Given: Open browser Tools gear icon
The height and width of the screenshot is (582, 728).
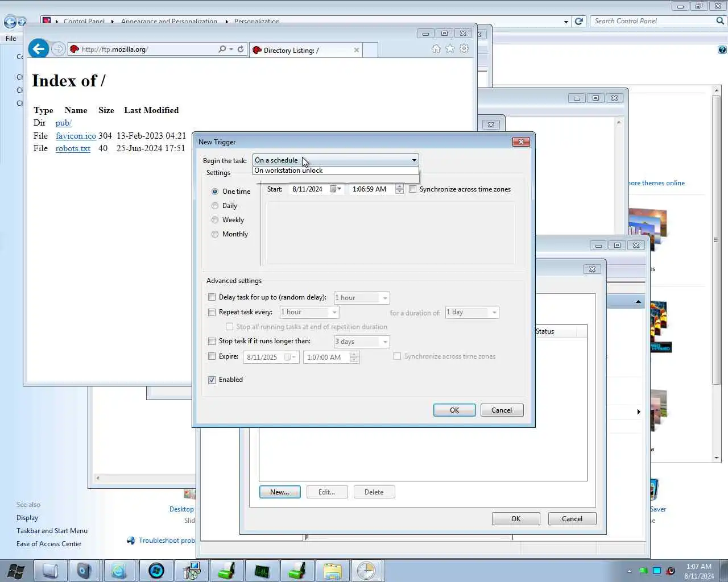Looking at the screenshot, I should [x=464, y=49].
